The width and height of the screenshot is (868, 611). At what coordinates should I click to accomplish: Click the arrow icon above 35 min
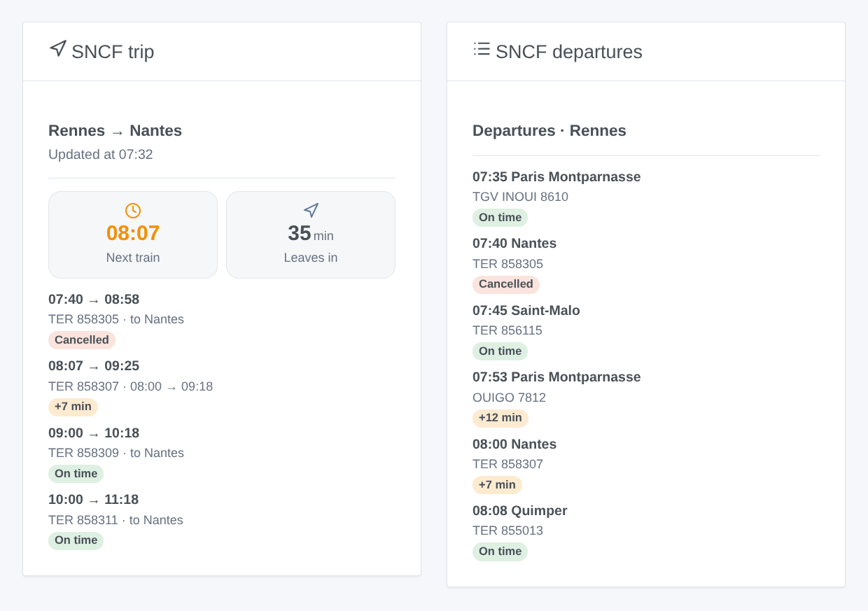click(x=311, y=211)
